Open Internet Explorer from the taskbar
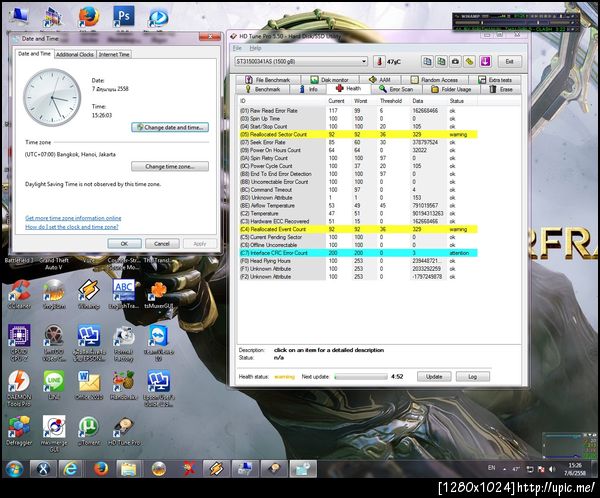 tap(71, 469)
